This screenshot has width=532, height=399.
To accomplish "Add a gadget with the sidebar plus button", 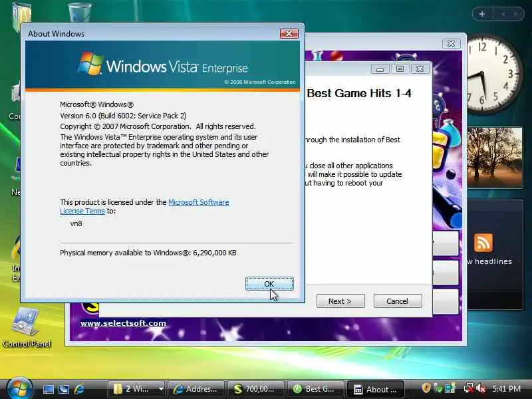I will pyautogui.click(x=481, y=14).
